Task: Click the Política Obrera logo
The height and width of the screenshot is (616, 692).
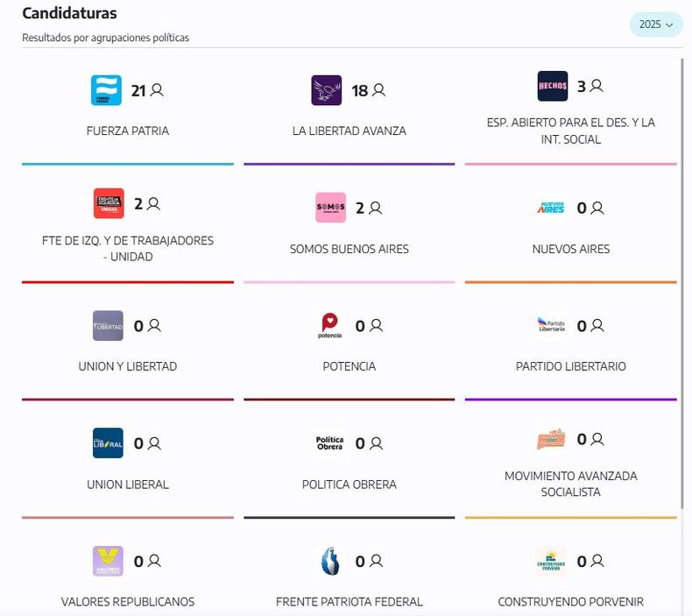Action: click(x=329, y=443)
